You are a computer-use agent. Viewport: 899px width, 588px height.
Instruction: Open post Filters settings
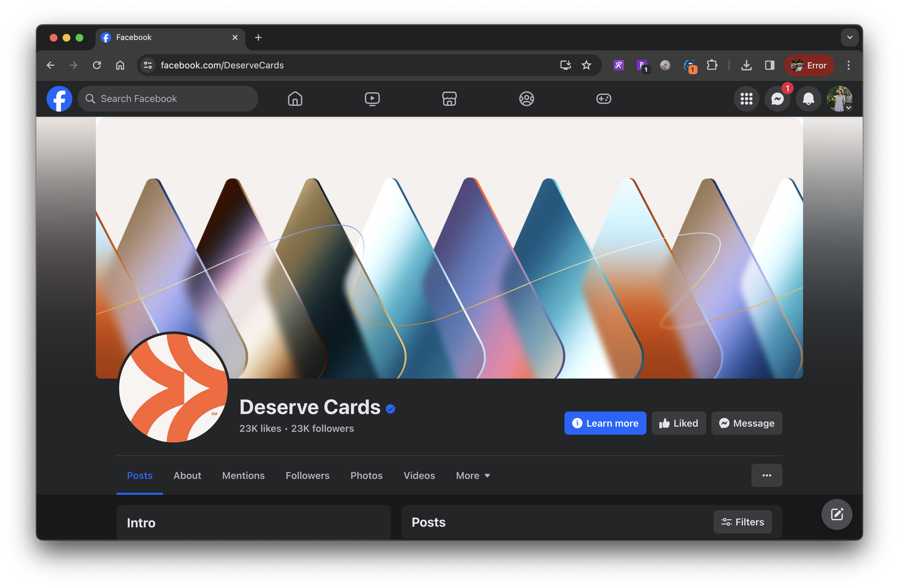point(742,522)
